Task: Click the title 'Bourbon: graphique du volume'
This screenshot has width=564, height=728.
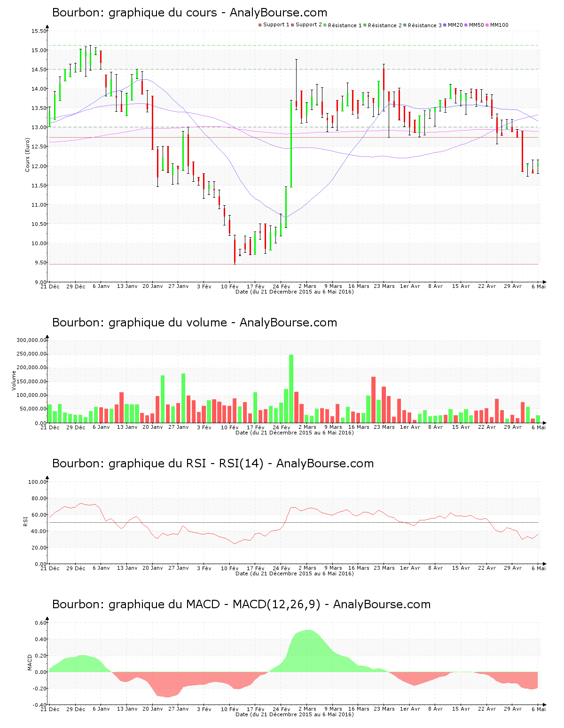Action: point(140,323)
